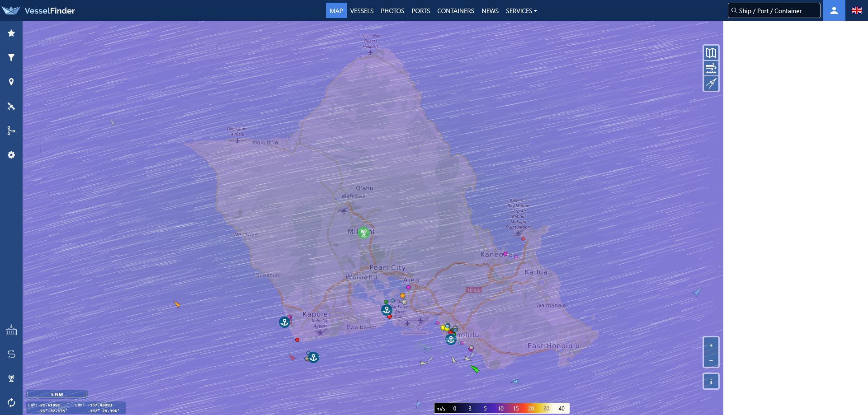The width and height of the screenshot is (868, 415).
Task: Select the green AIS station marker at Mililani
Action: 363,233
